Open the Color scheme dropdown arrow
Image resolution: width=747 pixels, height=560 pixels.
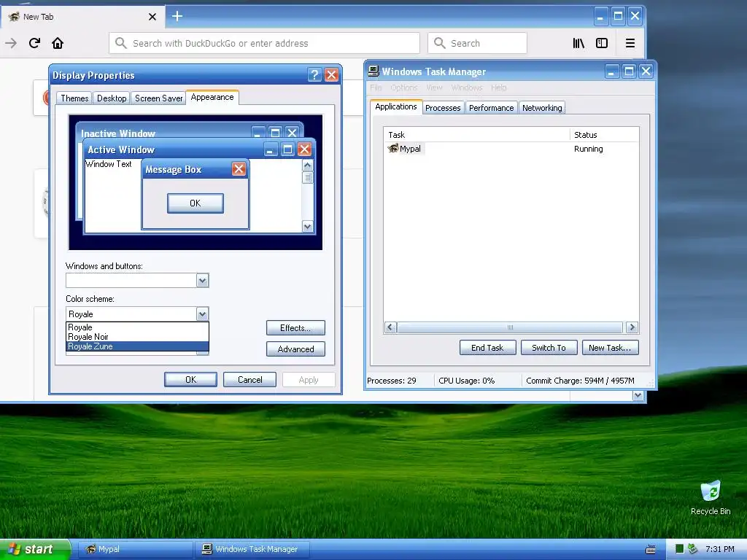(x=203, y=314)
